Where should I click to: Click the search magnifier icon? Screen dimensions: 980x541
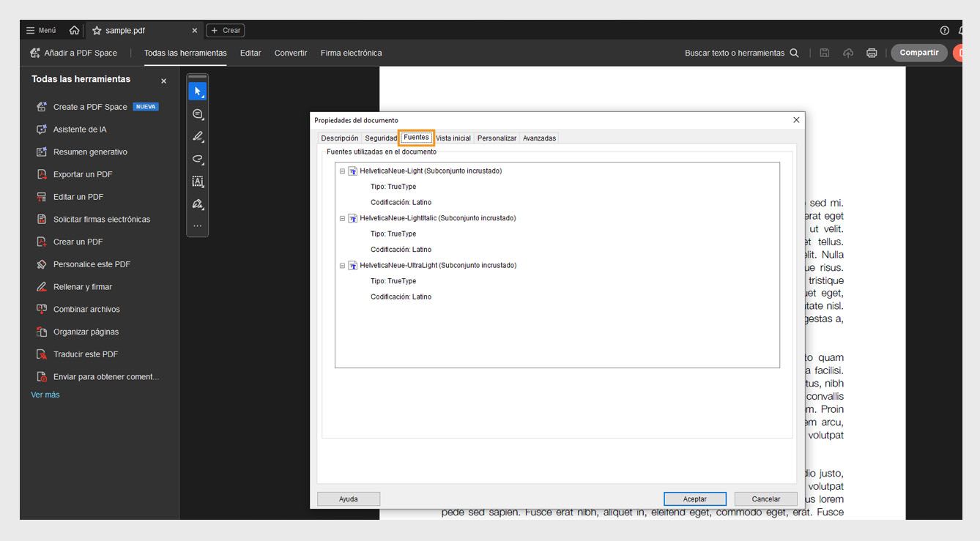pos(795,53)
